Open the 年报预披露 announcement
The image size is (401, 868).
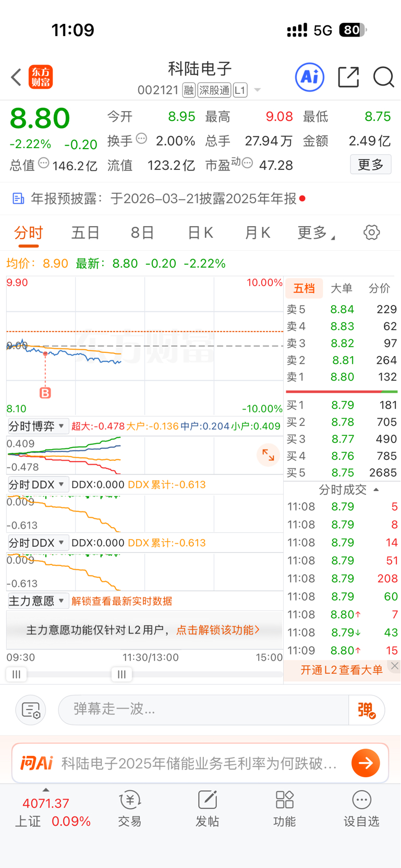pos(200,199)
